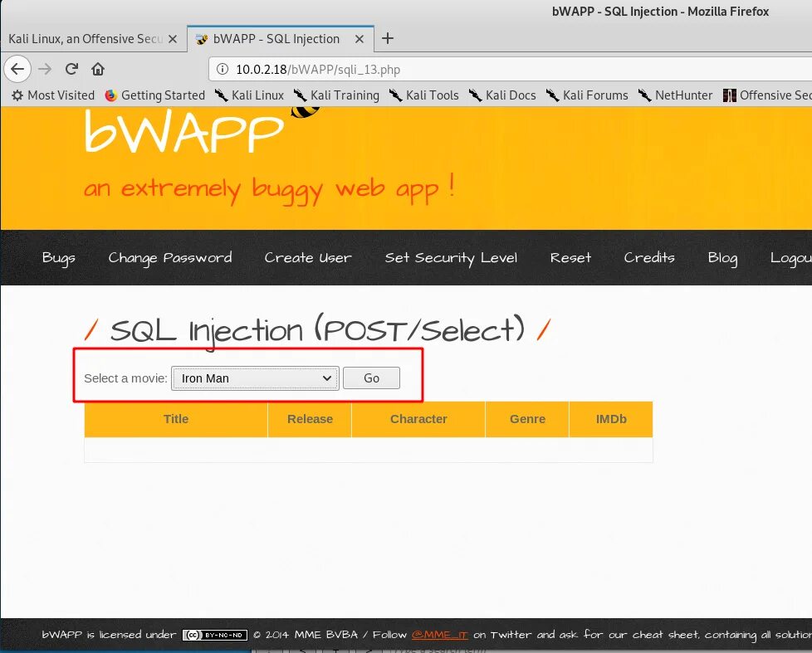Click the IMDb column header
Viewport: 812px width, 653px height.
pos(611,419)
